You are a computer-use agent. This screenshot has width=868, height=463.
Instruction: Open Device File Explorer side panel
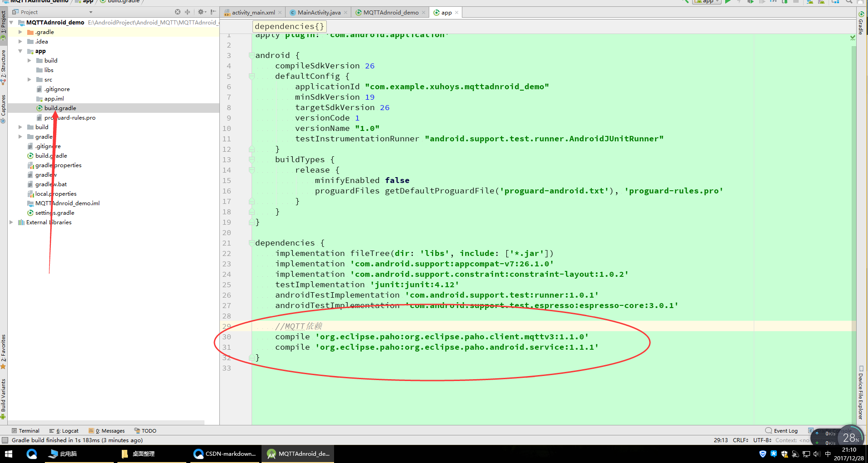click(x=860, y=392)
